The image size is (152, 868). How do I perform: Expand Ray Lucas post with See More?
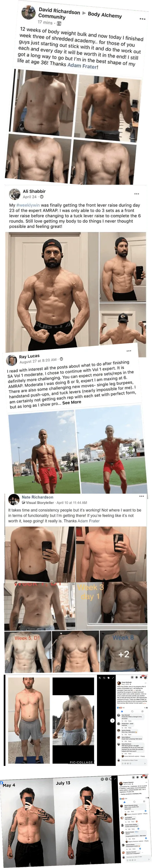click(72, 402)
